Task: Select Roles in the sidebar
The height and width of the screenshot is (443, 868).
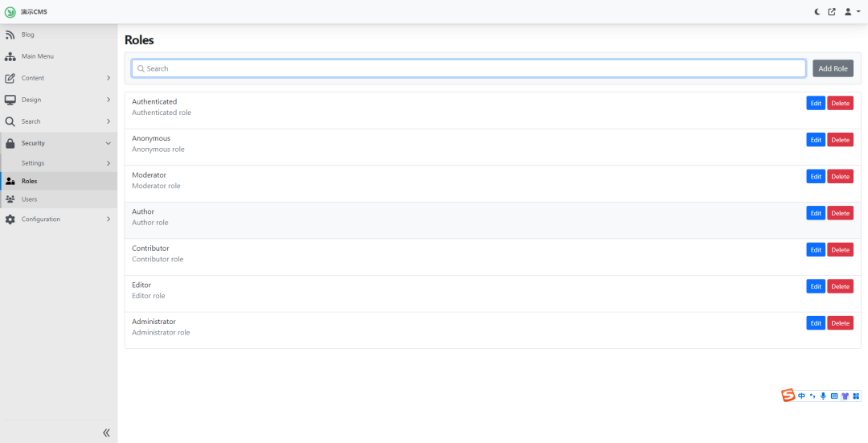Action: (x=30, y=182)
